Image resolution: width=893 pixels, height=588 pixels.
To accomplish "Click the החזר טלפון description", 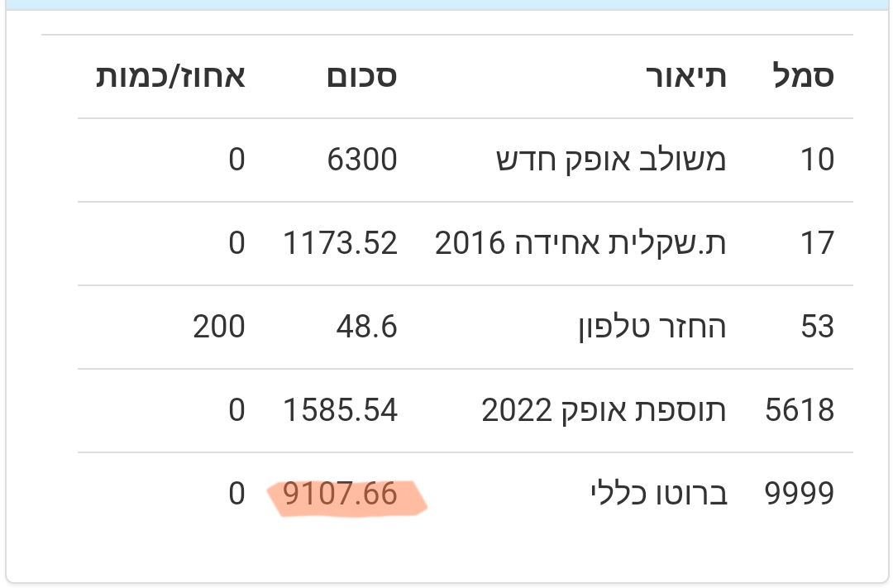I will 651,327.
